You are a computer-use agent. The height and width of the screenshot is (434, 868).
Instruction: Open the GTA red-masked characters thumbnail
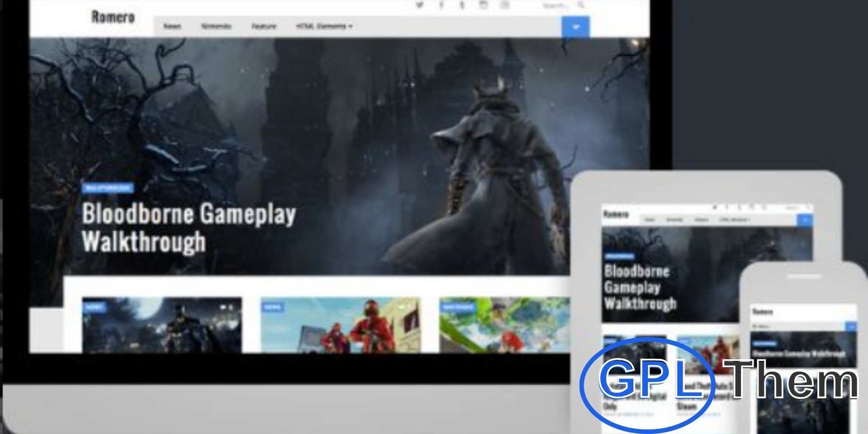(340, 325)
